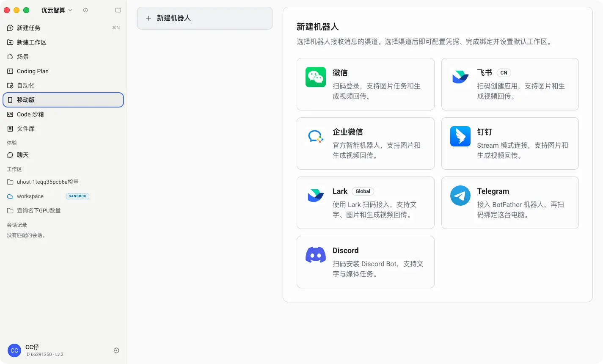Click the 钉钉 blue logo icon
Screen dimensions: 603x364
460,136
